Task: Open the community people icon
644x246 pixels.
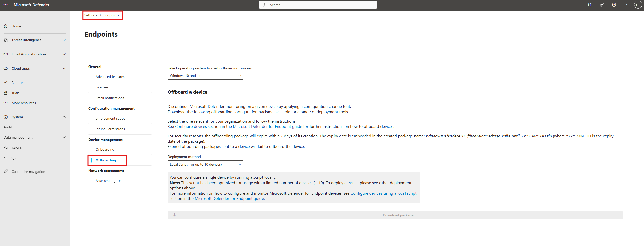Action: [602, 5]
